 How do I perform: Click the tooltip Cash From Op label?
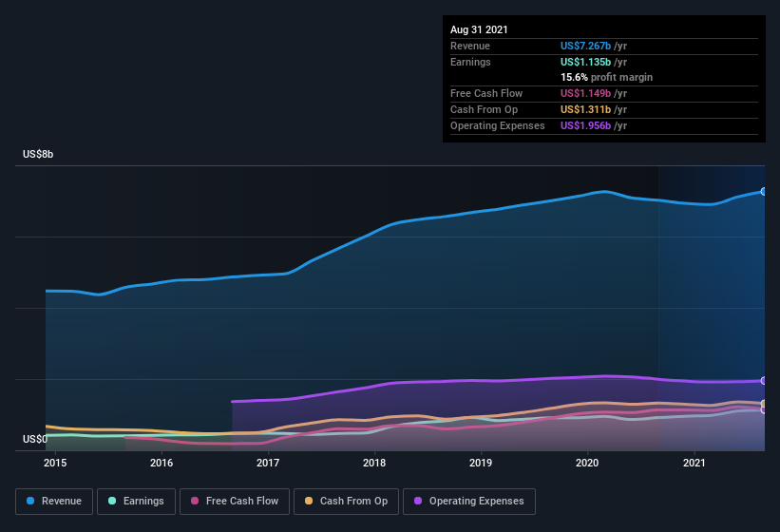(x=484, y=109)
